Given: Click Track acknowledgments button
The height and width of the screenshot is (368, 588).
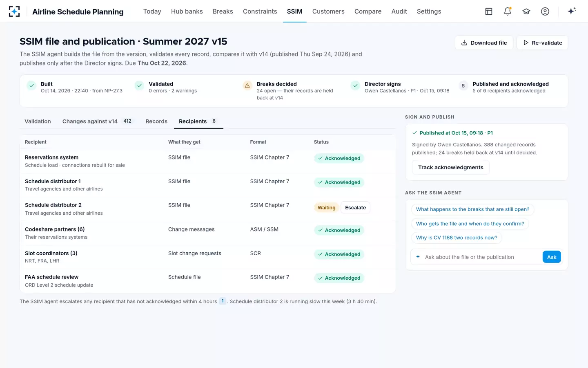Looking at the screenshot, I should [x=451, y=167].
